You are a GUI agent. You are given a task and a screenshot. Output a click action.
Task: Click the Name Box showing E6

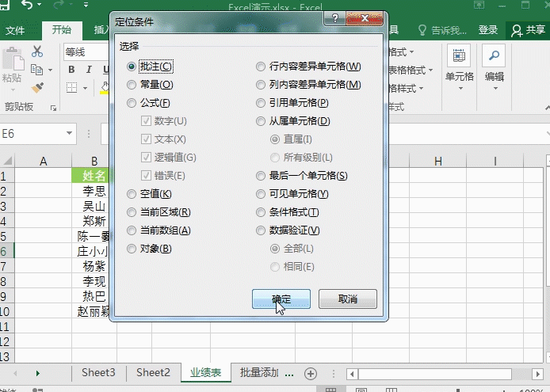[x=32, y=134]
